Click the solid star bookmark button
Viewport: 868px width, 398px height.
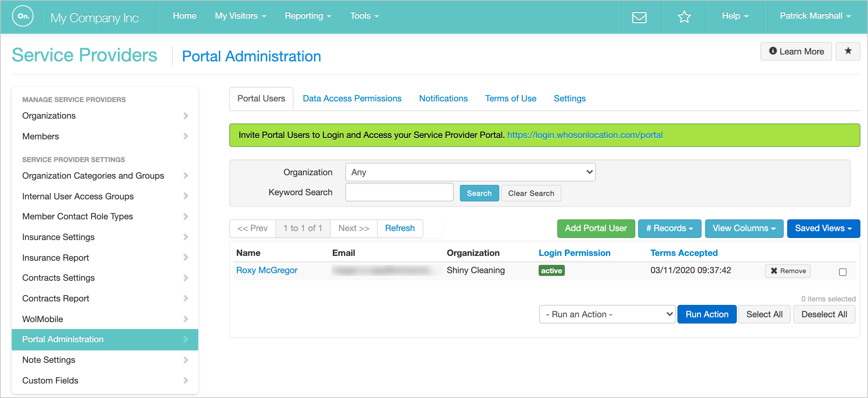click(848, 51)
